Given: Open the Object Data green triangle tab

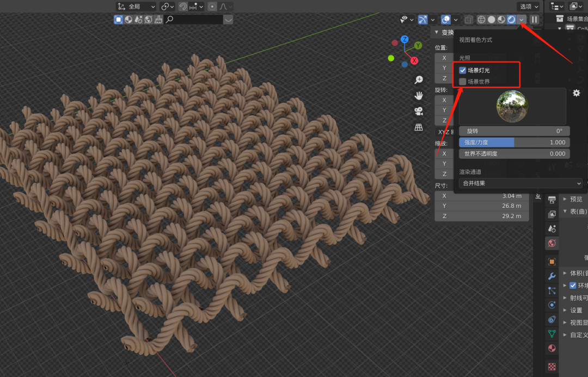Looking at the screenshot, I should point(552,333).
